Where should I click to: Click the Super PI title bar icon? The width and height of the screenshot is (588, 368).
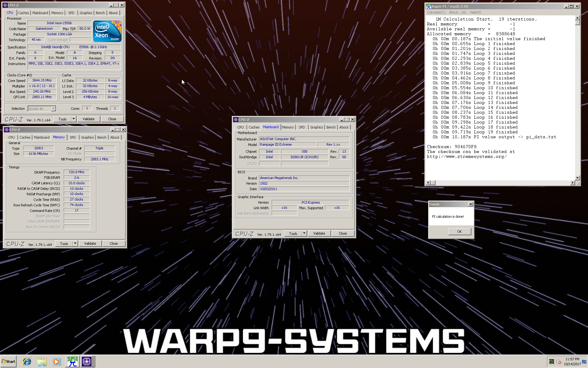pos(429,6)
